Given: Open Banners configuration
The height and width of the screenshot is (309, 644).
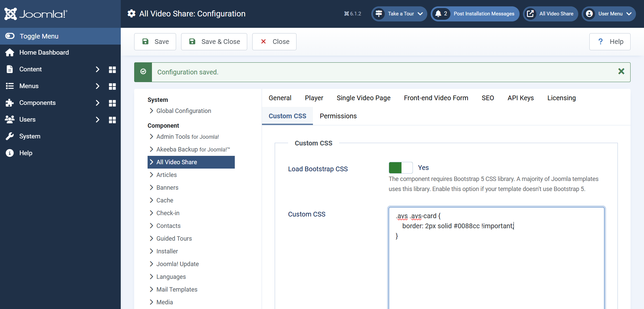Looking at the screenshot, I should (x=167, y=188).
